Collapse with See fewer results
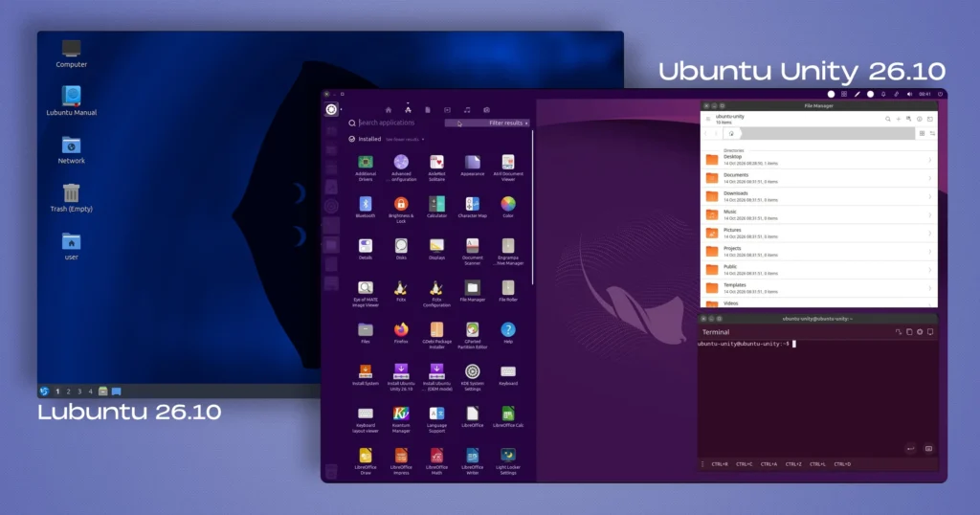 click(405, 140)
